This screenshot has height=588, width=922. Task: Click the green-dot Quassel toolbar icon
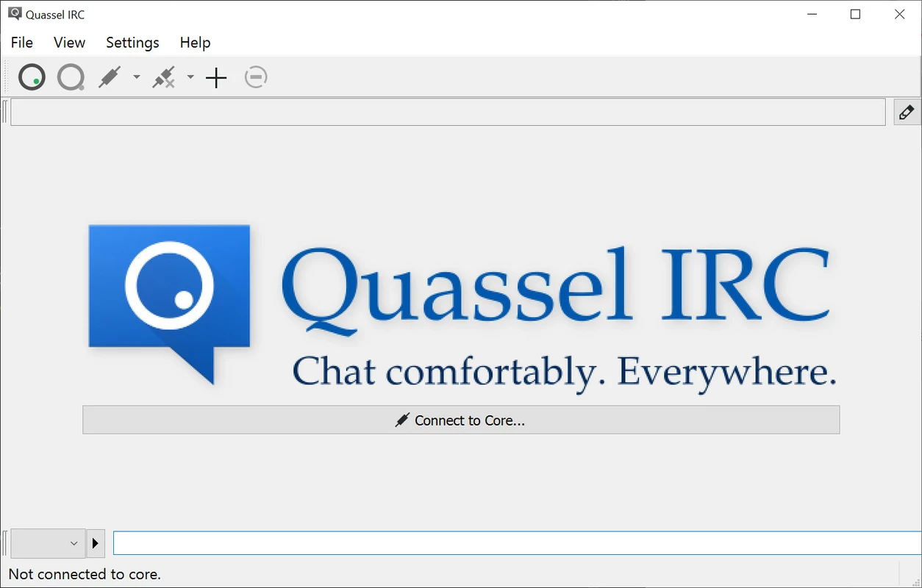click(x=32, y=77)
